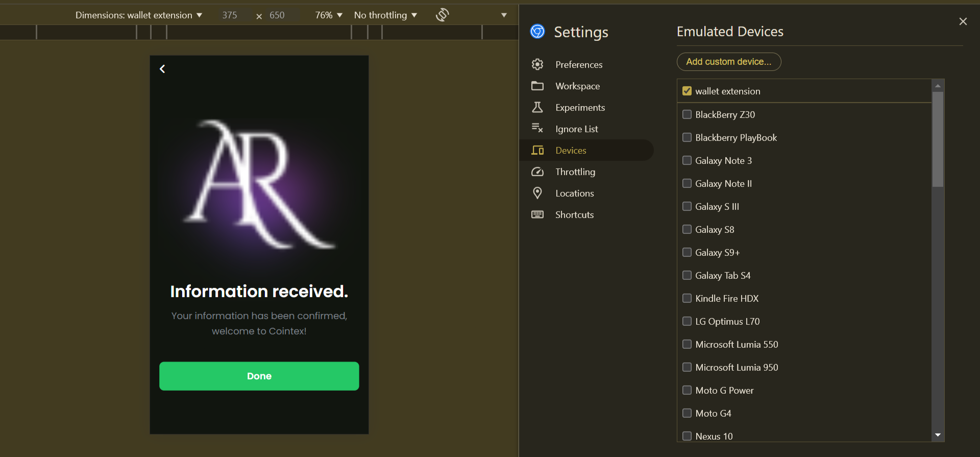Check the Galaxy Note II checkbox
980x457 pixels.
[687, 183]
